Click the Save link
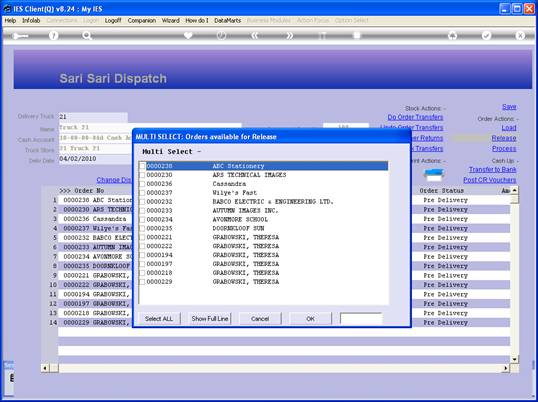The height and width of the screenshot is (402, 538). 509,107
